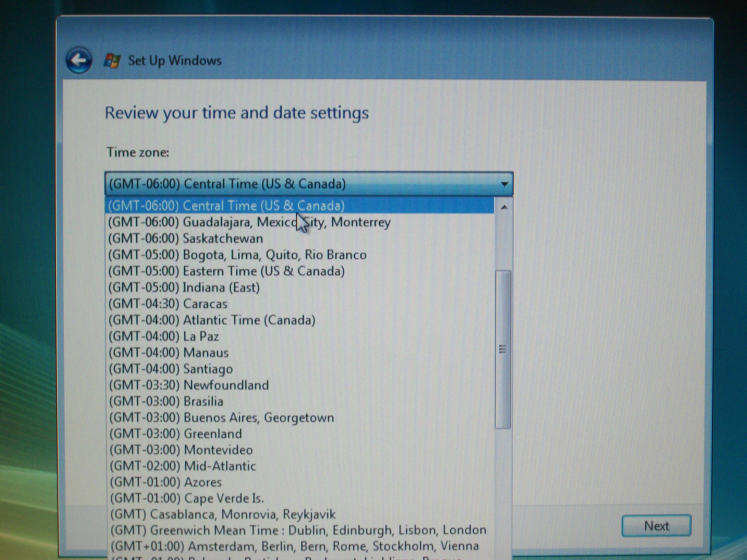Select Guadalajara, Mexico City, Monterrey
747x560 pixels.
coord(300,222)
